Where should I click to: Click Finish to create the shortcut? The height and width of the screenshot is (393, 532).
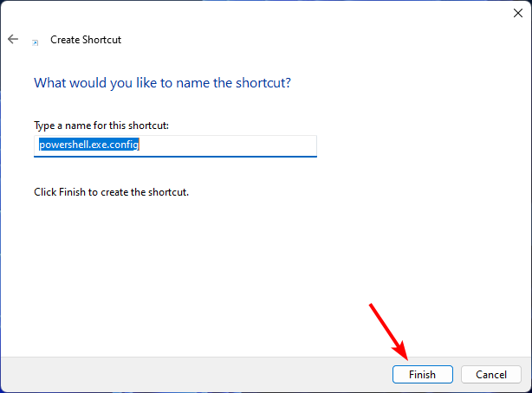pyautogui.click(x=423, y=374)
